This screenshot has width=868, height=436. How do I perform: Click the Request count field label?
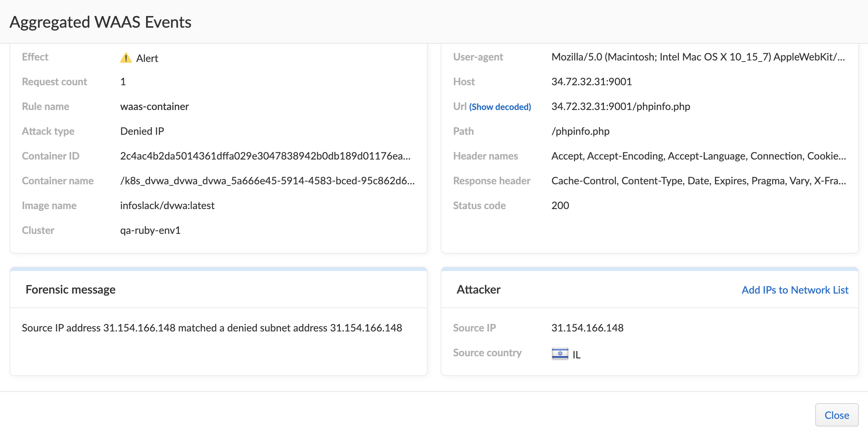tap(54, 82)
